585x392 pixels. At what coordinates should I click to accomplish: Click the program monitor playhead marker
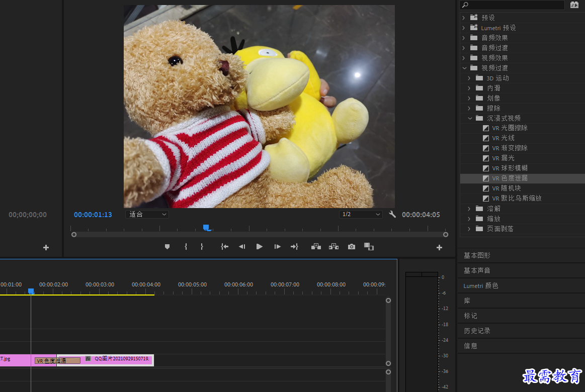206,227
